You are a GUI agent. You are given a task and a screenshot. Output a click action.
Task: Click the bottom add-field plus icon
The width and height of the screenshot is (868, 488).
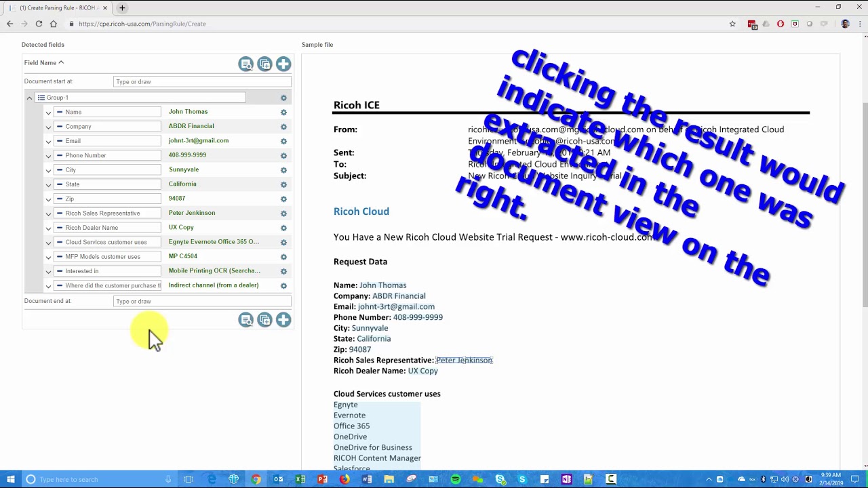pos(283,320)
